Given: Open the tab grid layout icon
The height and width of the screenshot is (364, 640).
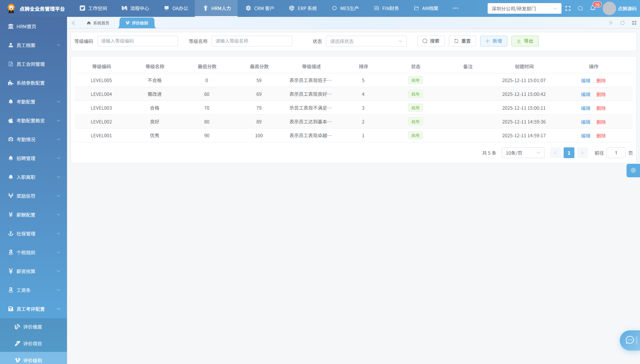Looking at the screenshot, I should [x=634, y=23].
